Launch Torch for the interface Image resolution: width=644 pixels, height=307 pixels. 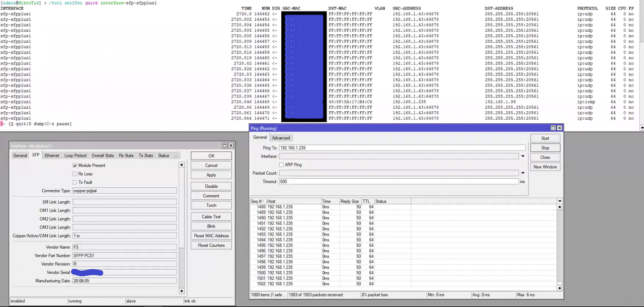(x=211, y=205)
